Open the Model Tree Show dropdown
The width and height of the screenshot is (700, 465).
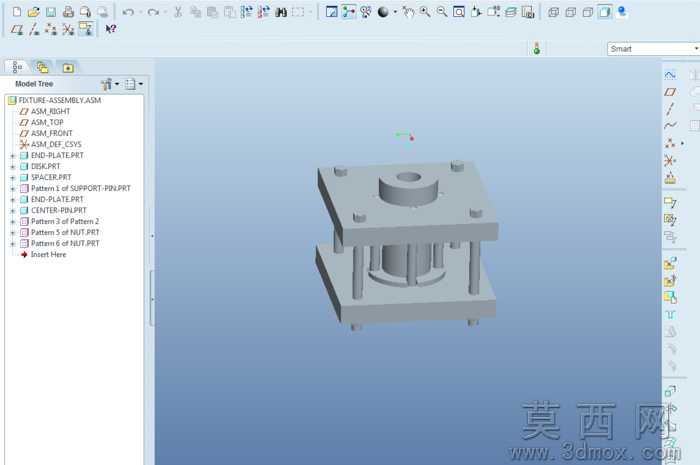110,84
